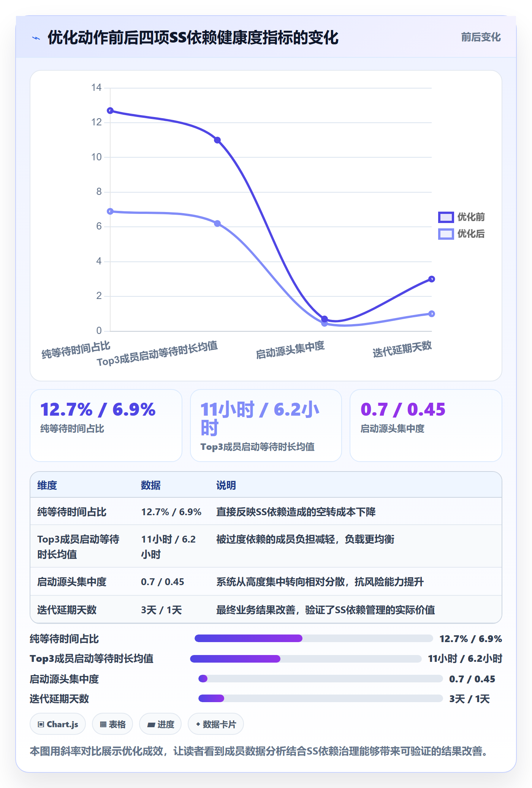532x788 pixels.
Task: Click 优化后 data point at 迭代延期天数
Action: 432,314
